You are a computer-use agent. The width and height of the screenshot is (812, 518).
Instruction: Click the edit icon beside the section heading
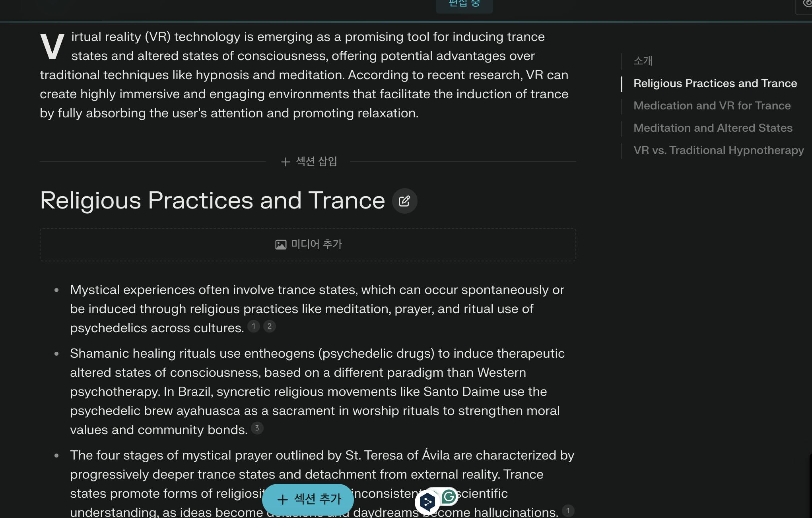pos(404,201)
